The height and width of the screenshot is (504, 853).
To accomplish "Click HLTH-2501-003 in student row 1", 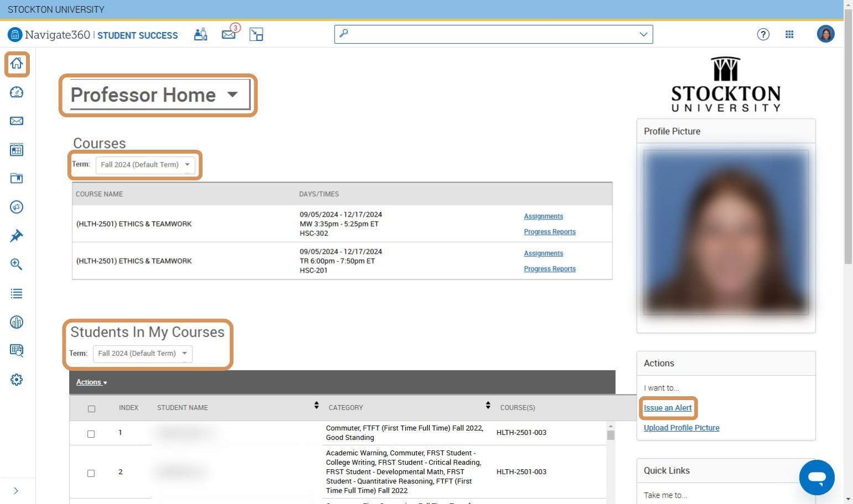I will click(x=521, y=433).
